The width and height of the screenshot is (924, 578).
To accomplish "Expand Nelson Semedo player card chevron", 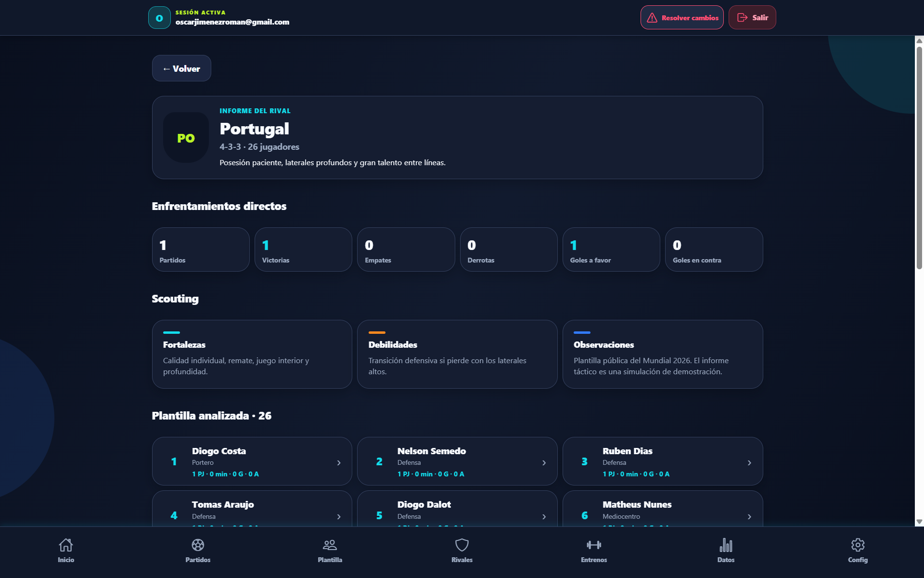I will [x=544, y=463].
